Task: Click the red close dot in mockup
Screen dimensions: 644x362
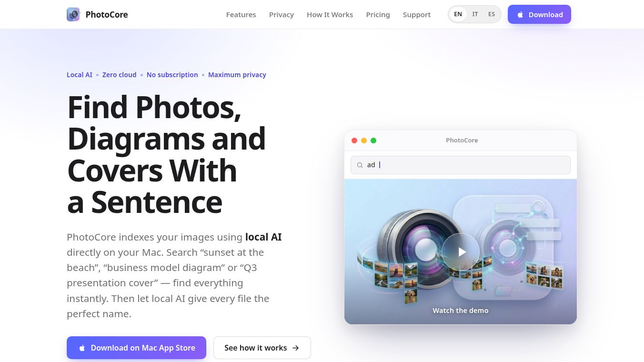Action: 354,141
